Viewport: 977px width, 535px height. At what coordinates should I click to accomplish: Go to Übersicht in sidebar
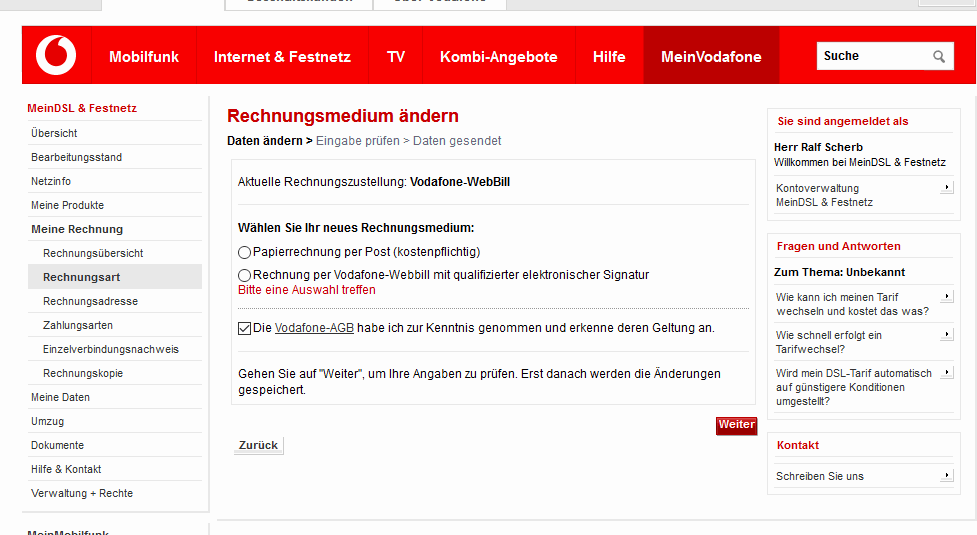tap(54, 133)
